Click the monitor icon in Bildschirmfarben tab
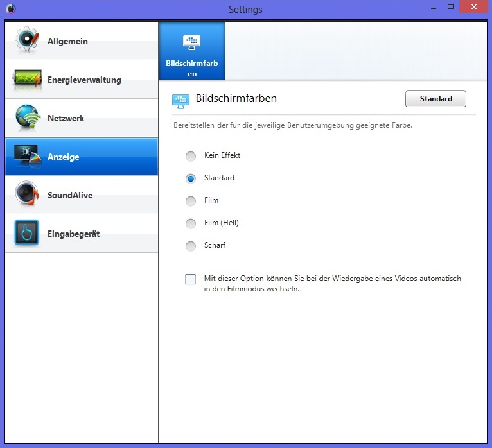The image size is (492, 448). [x=191, y=42]
